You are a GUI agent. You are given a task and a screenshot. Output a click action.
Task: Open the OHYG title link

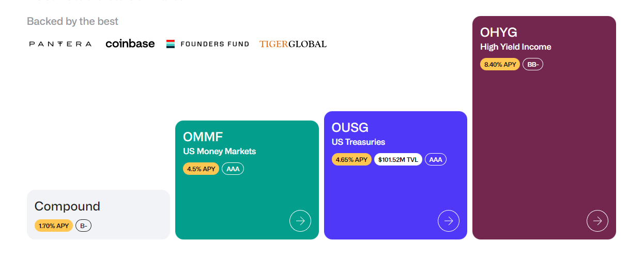498,32
